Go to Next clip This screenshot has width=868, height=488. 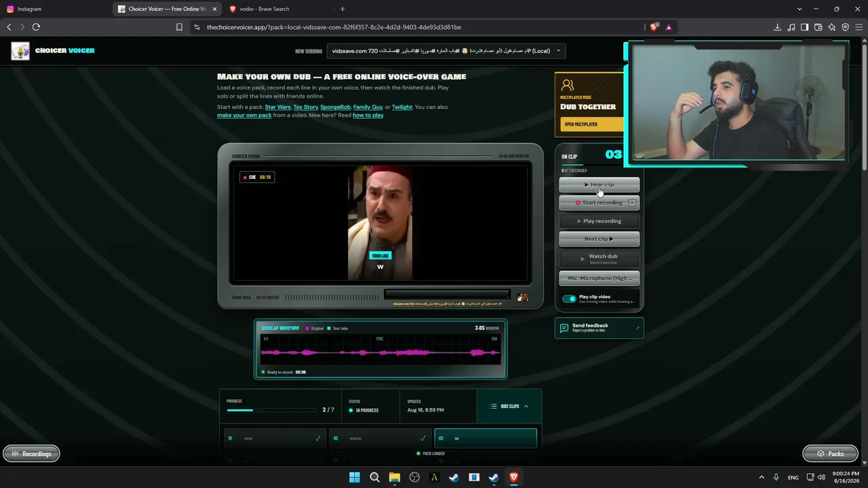click(599, 239)
